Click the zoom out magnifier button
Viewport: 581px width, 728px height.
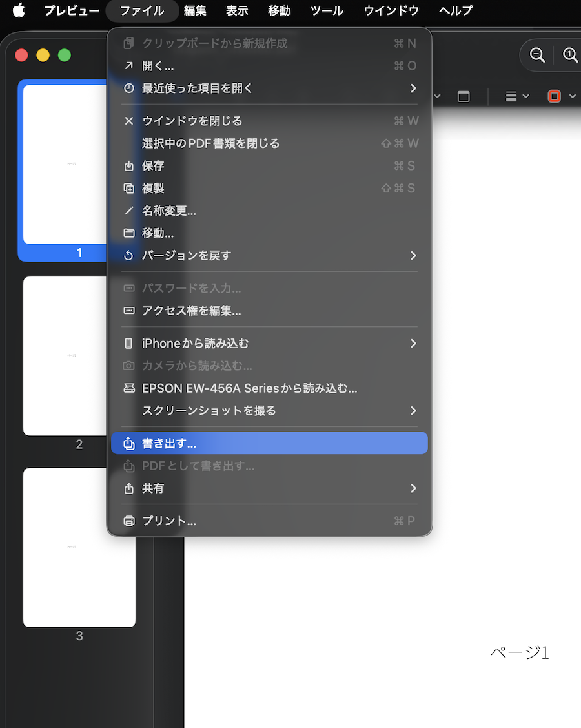click(x=537, y=56)
